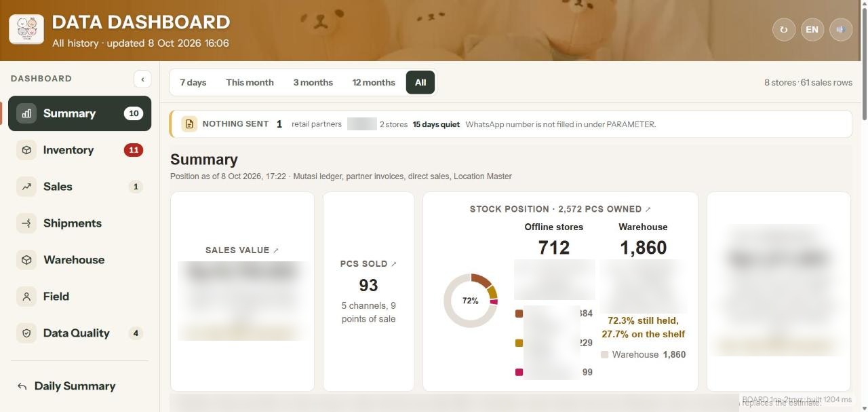Viewport: 868px width, 412px height.
Task: Click the Warehouse cube icon
Action: 26,260
